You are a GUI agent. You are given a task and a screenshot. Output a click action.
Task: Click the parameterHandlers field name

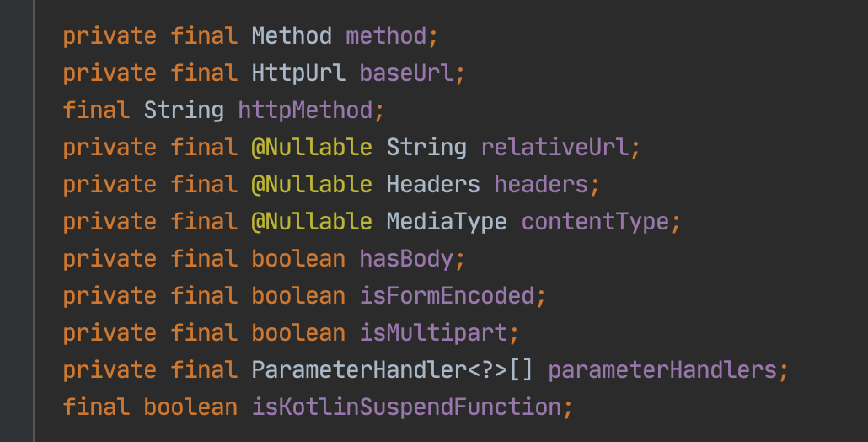[x=662, y=370]
